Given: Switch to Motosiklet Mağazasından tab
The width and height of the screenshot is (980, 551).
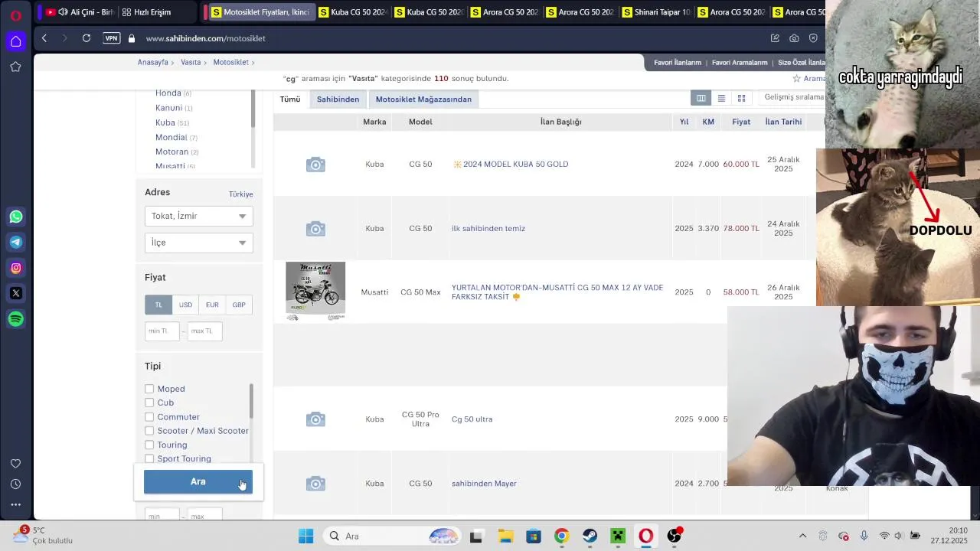Looking at the screenshot, I should pyautogui.click(x=423, y=99).
